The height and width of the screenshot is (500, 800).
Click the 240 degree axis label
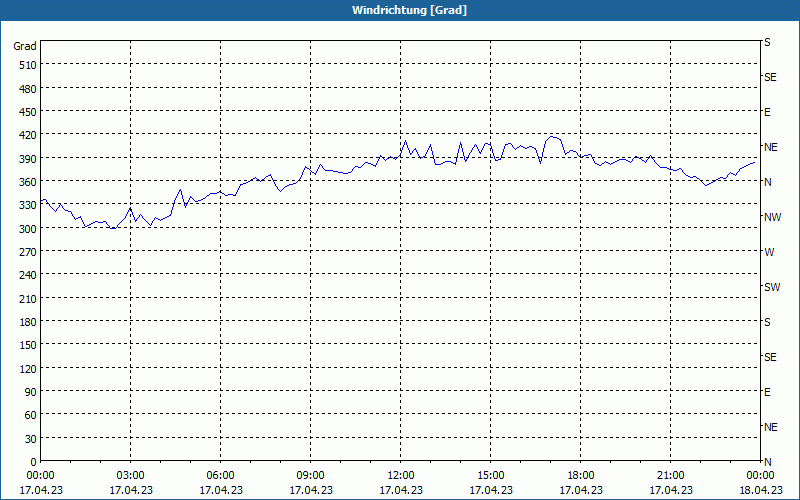28,276
